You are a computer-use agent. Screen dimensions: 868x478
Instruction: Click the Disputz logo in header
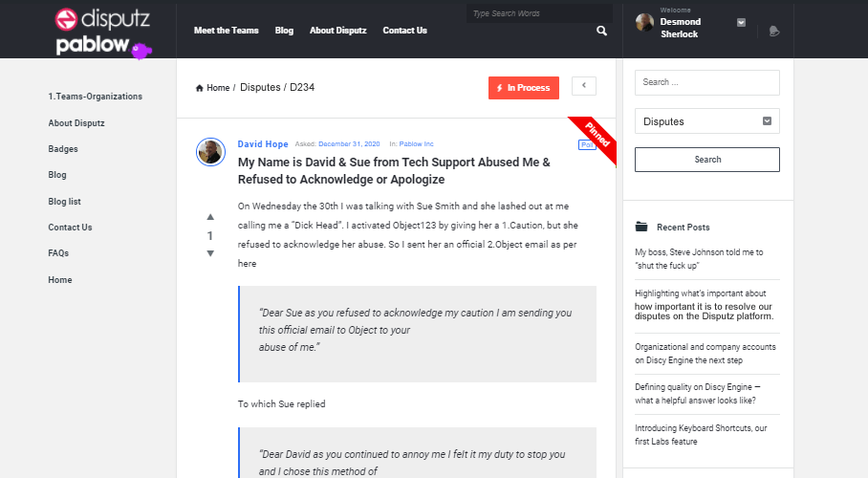click(x=102, y=18)
